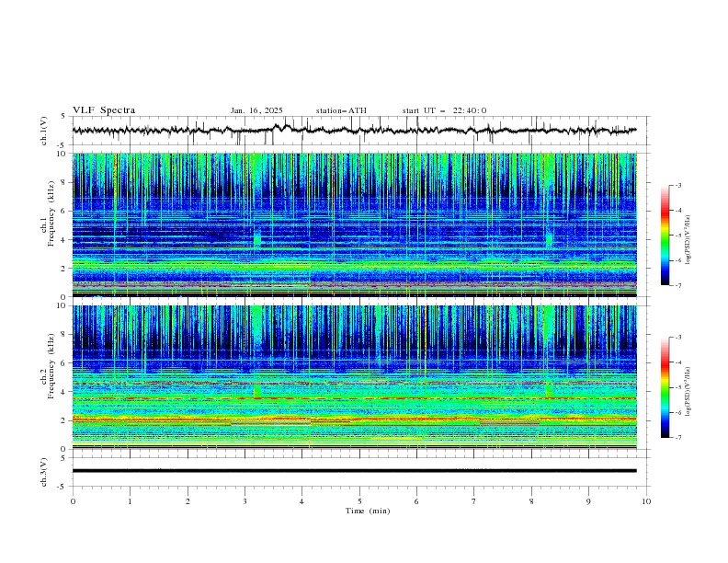Click the lower "log(PSD)(V²/Hz)" colorbar label
The image size is (728, 563).
688,392
